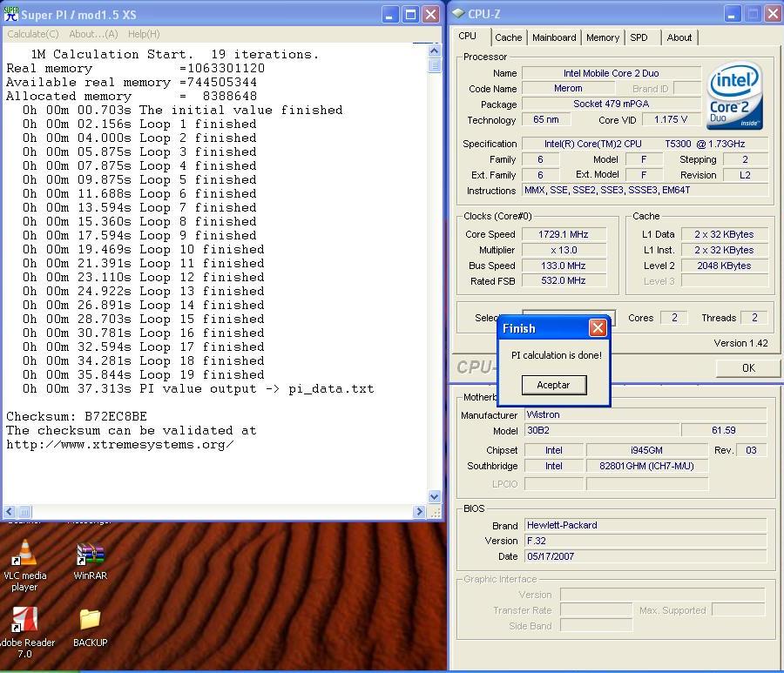Close the Super PI window
784x673 pixels.
[430, 15]
